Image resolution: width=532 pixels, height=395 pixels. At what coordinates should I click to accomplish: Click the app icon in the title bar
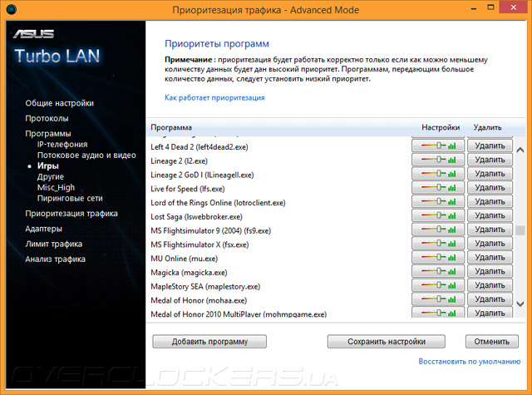click(11, 9)
